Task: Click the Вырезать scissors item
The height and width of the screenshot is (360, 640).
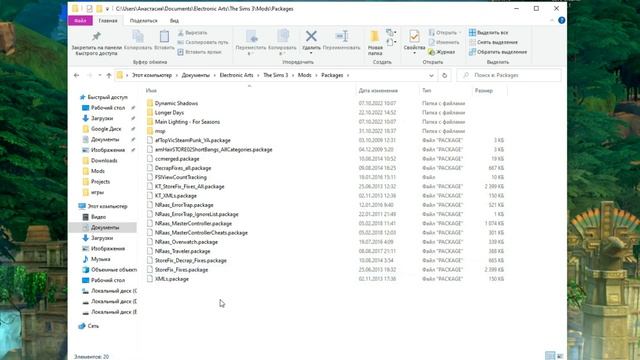Action: coord(193,33)
